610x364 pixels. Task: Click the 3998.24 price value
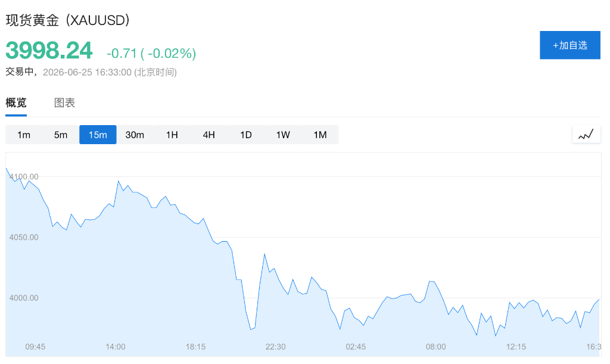49,51
